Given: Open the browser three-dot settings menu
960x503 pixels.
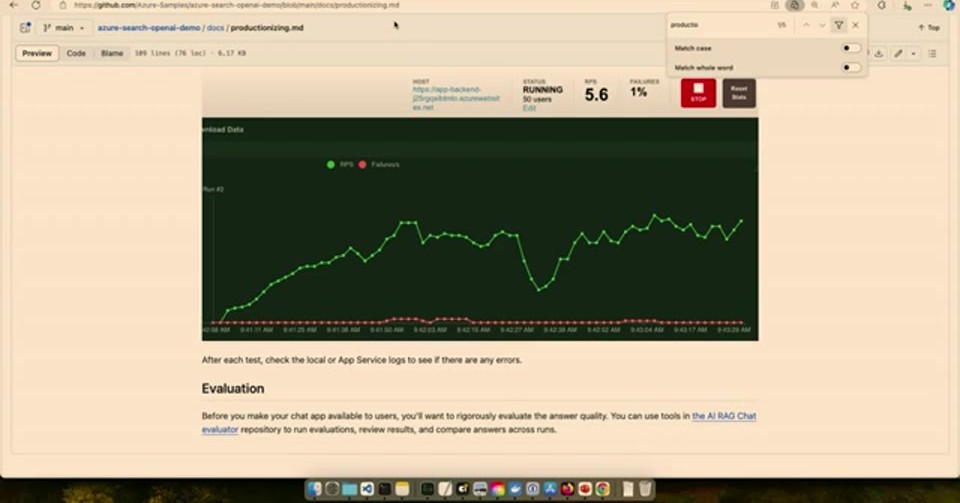Looking at the screenshot, I should point(928,5).
